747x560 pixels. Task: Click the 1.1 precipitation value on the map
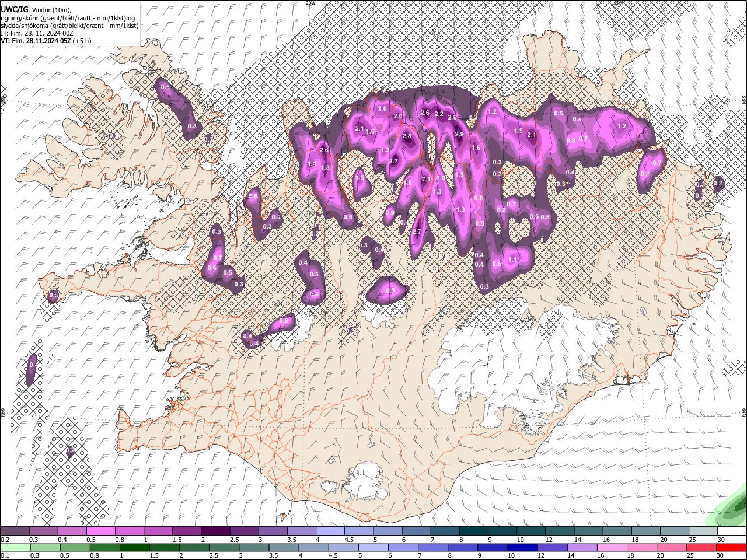tap(513, 260)
